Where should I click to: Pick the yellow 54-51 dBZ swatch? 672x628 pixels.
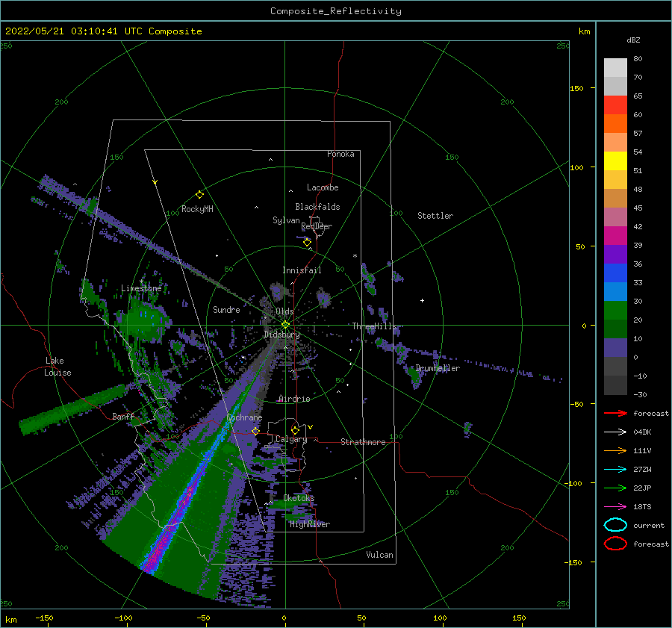[x=615, y=161]
